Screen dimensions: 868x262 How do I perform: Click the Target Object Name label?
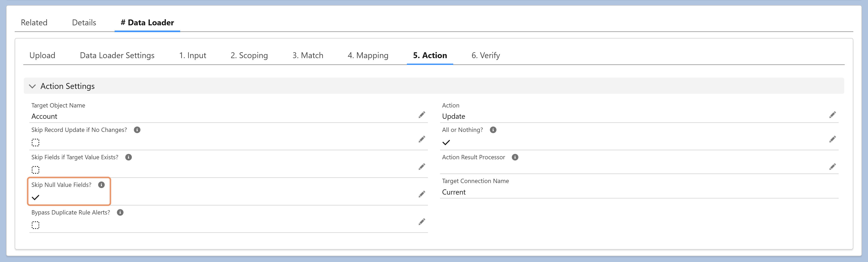click(58, 105)
